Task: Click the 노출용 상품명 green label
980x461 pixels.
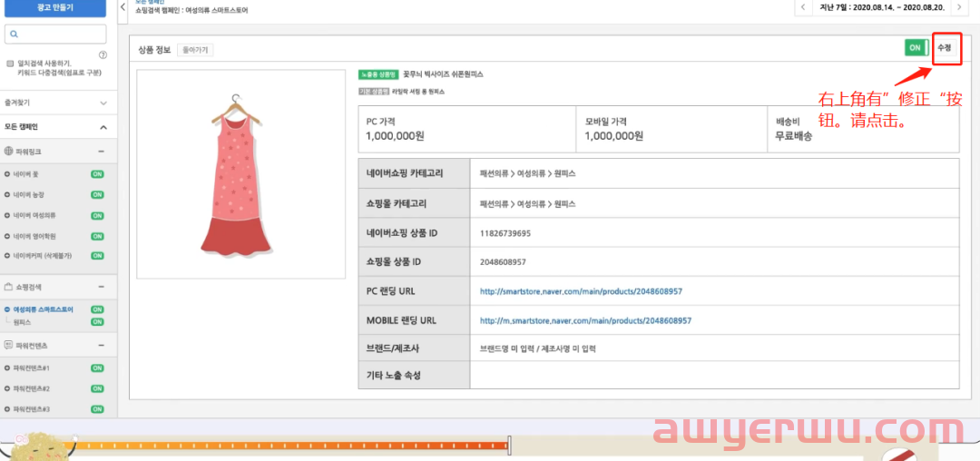Action: point(378,74)
